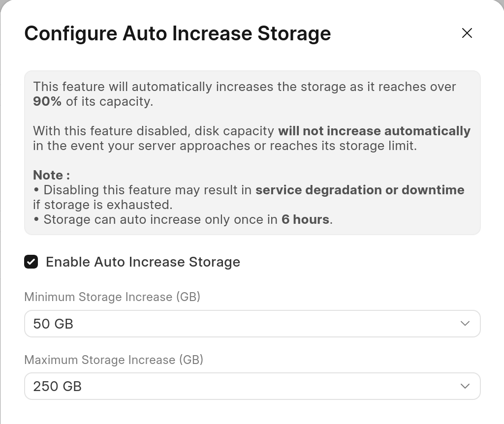Click the Enable Auto Increase Storage label
Image resolution: width=504 pixels, height=424 pixels.
(x=143, y=262)
